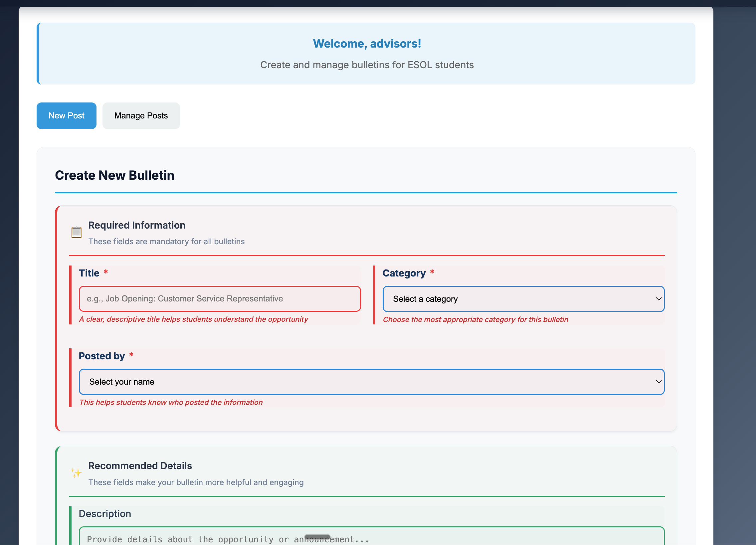Click the Description field label
Viewport: 756px width, 545px height.
(x=105, y=514)
